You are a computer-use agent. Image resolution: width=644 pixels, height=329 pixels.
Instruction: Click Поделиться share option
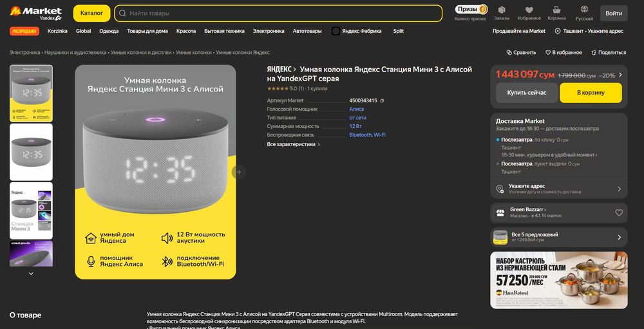pos(609,53)
